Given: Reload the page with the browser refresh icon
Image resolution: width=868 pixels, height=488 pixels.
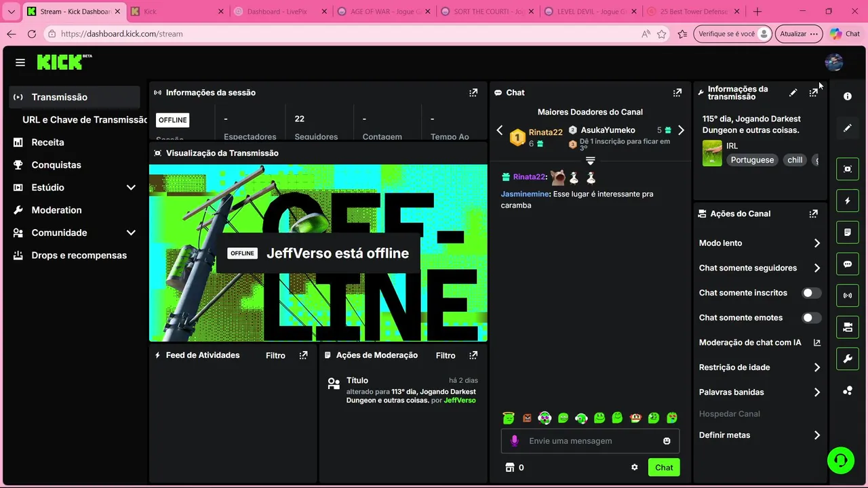Looking at the screenshot, I should [32, 34].
